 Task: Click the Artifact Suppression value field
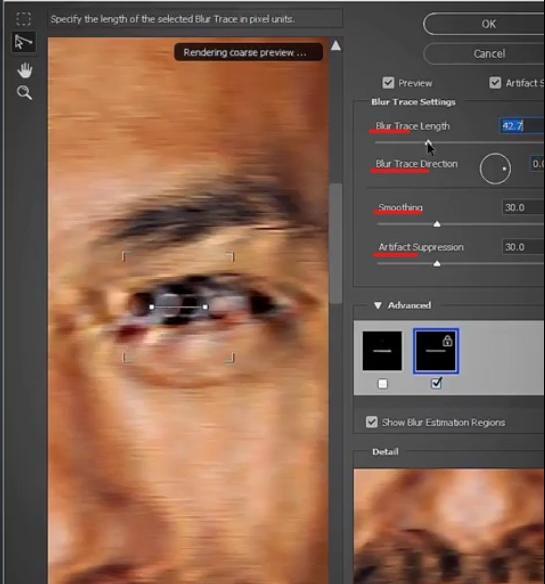coord(524,247)
